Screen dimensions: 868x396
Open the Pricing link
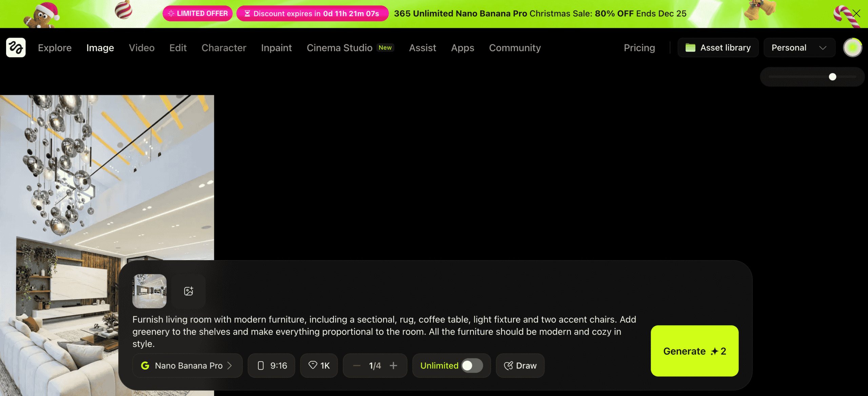639,48
